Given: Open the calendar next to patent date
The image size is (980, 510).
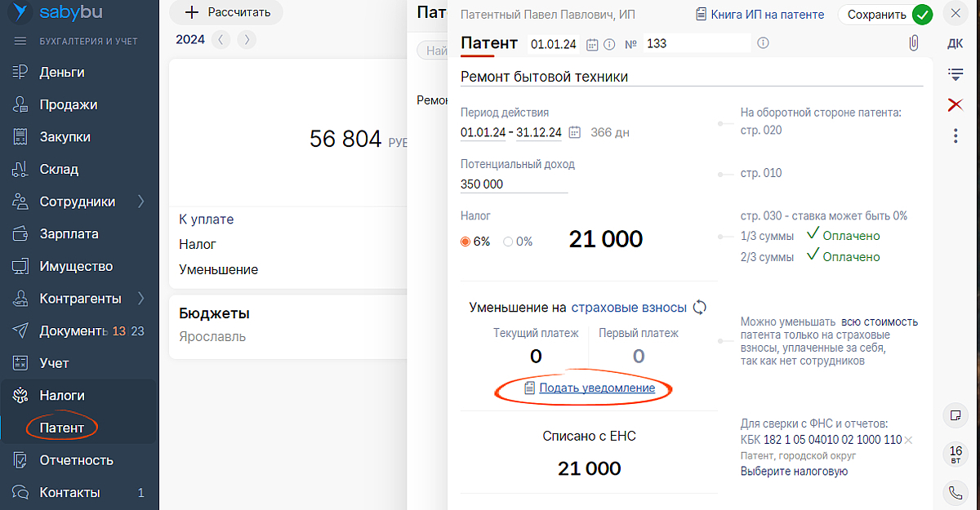Looking at the screenshot, I should (x=593, y=44).
